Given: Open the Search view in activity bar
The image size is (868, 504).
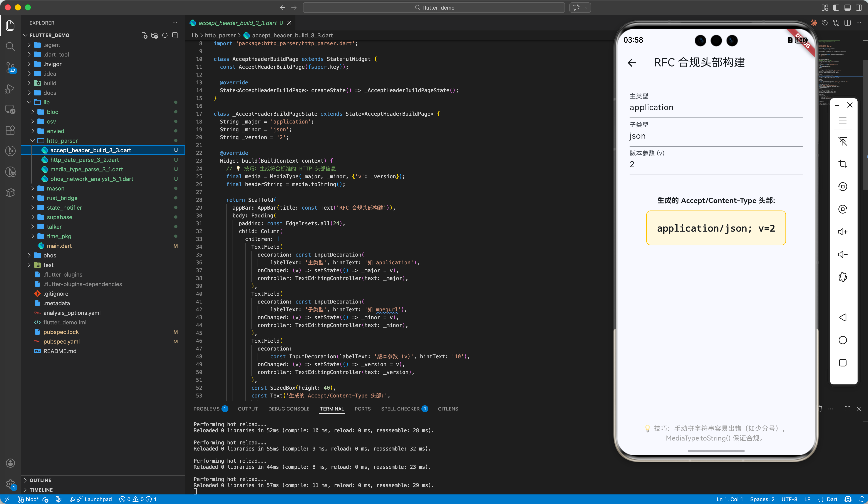Looking at the screenshot, I should (x=10, y=47).
